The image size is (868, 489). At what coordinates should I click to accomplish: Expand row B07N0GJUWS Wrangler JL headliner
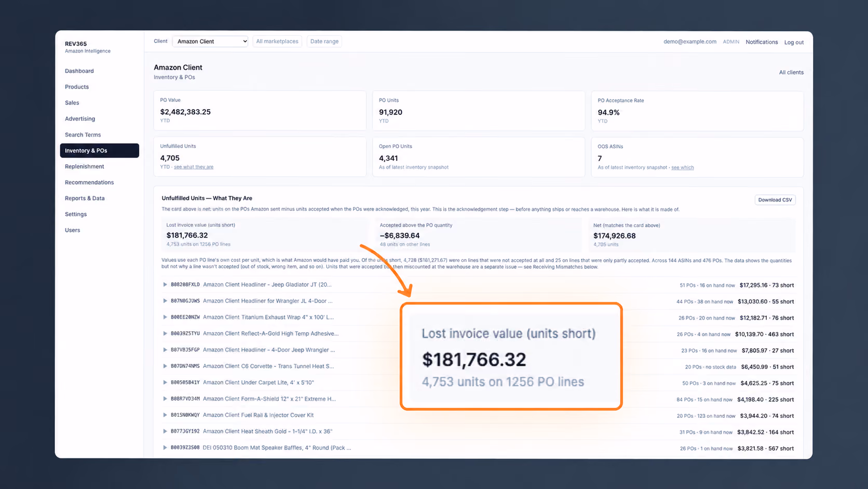(165, 301)
